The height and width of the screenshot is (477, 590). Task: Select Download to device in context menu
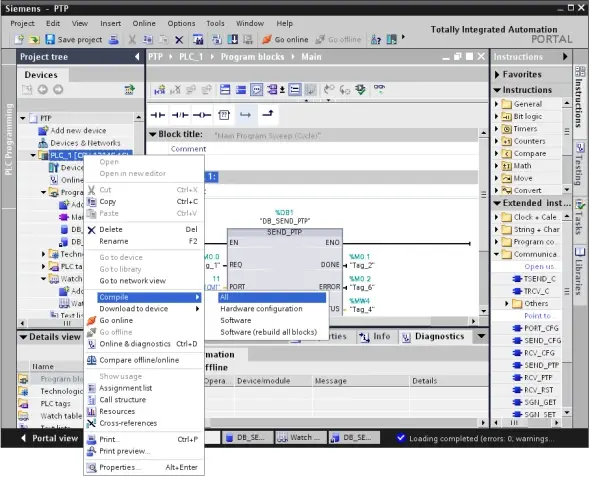point(143,309)
